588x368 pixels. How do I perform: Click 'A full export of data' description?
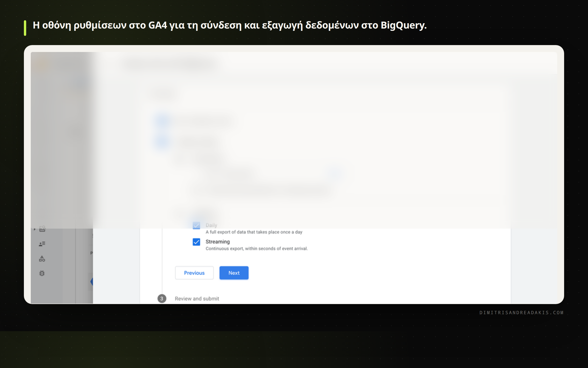point(254,232)
